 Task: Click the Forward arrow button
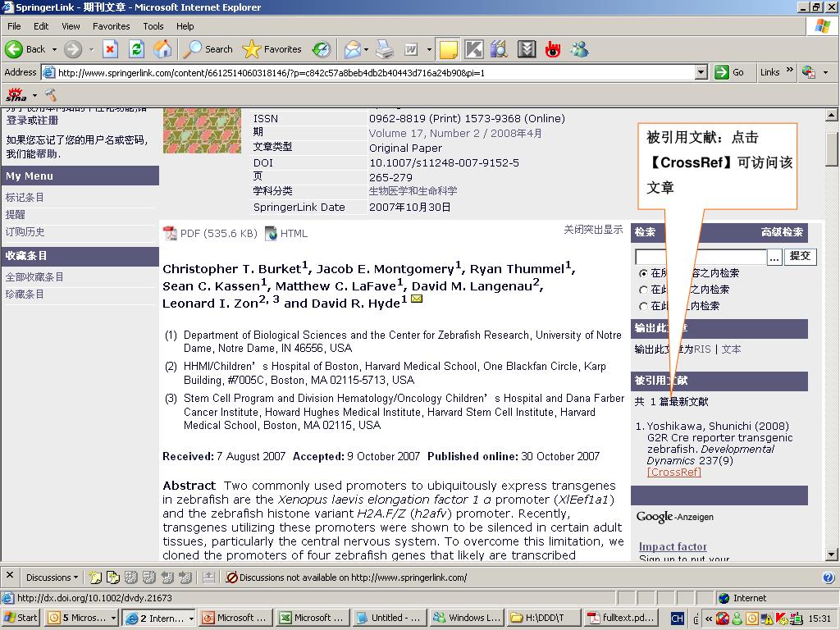click(73, 49)
